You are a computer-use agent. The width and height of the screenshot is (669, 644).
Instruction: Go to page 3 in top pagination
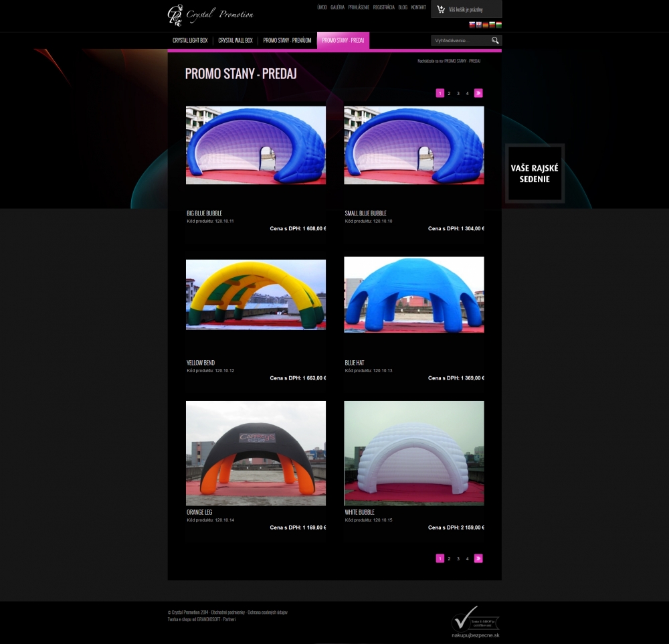458,93
